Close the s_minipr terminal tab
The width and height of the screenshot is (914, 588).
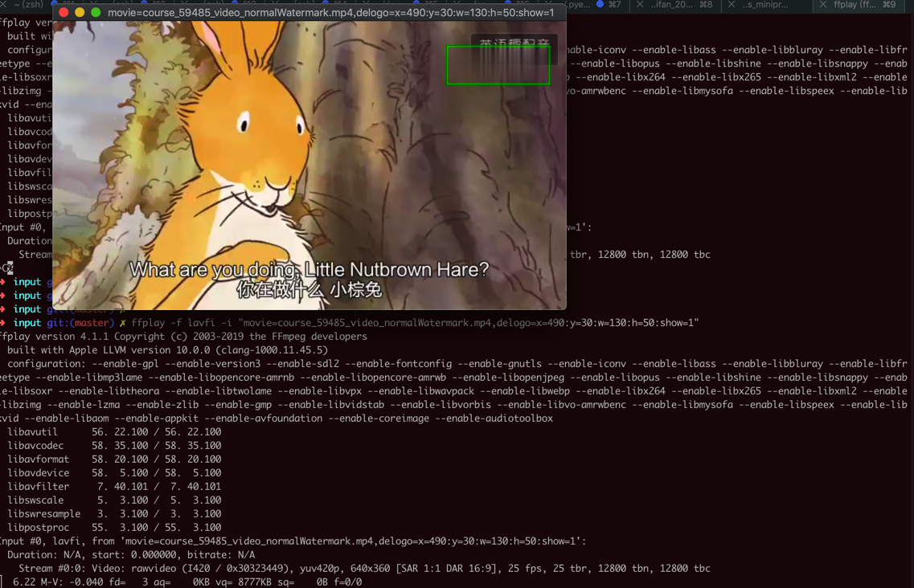pos(731,5)
